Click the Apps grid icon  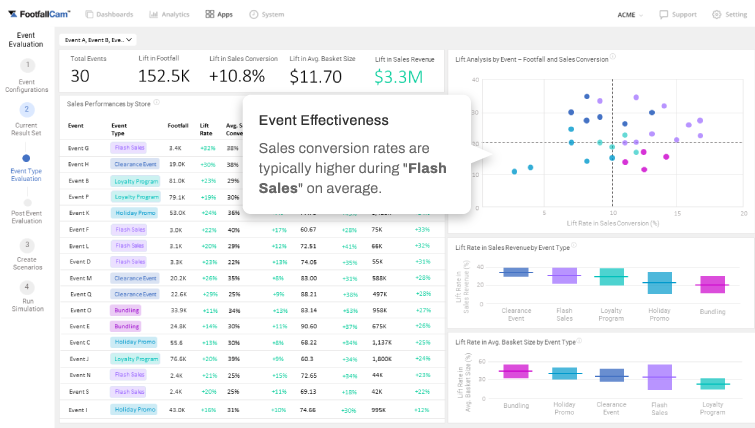[x=210, y=15]
